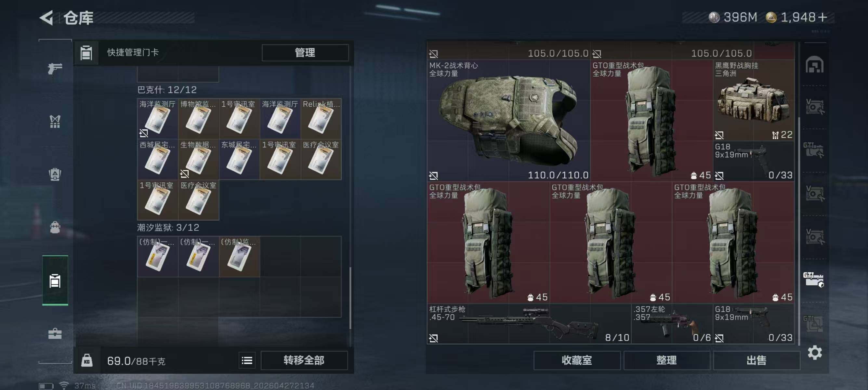Click the 转移全部 button
868x390 pixels.
304,360
